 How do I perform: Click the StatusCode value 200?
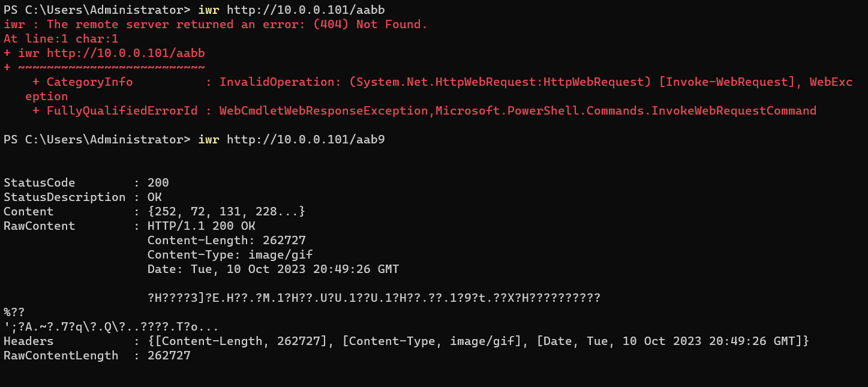coord(158,183)
